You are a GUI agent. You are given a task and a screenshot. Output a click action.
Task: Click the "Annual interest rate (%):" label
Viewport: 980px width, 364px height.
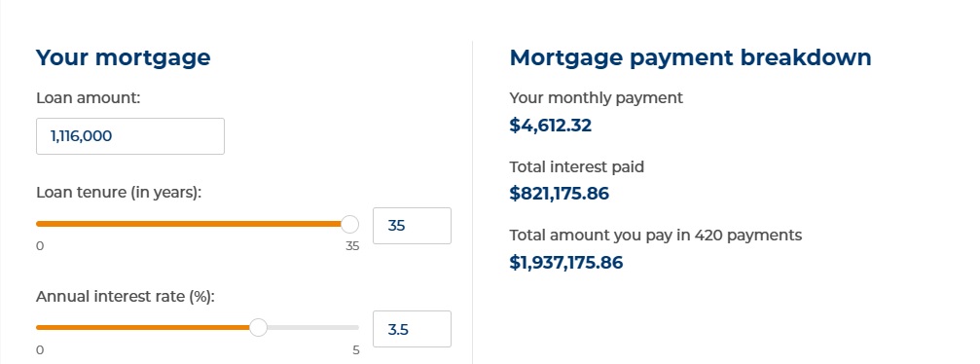[x=125, y=297]
